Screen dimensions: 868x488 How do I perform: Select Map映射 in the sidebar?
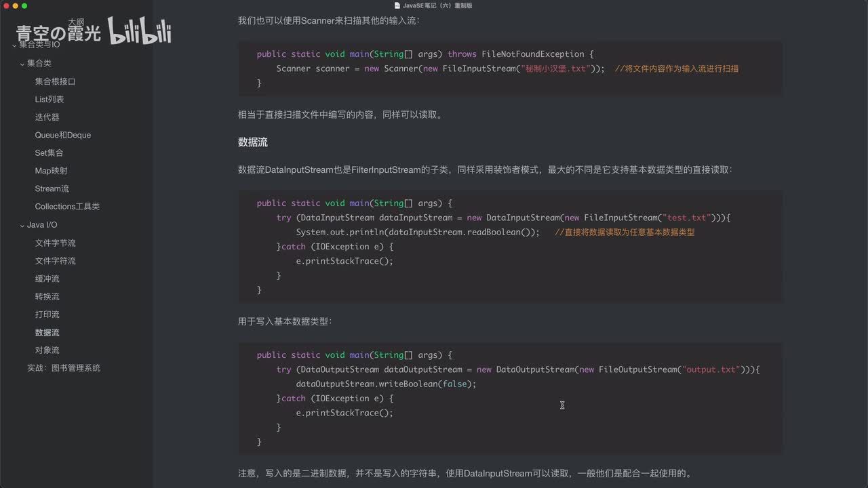(51, 171)
